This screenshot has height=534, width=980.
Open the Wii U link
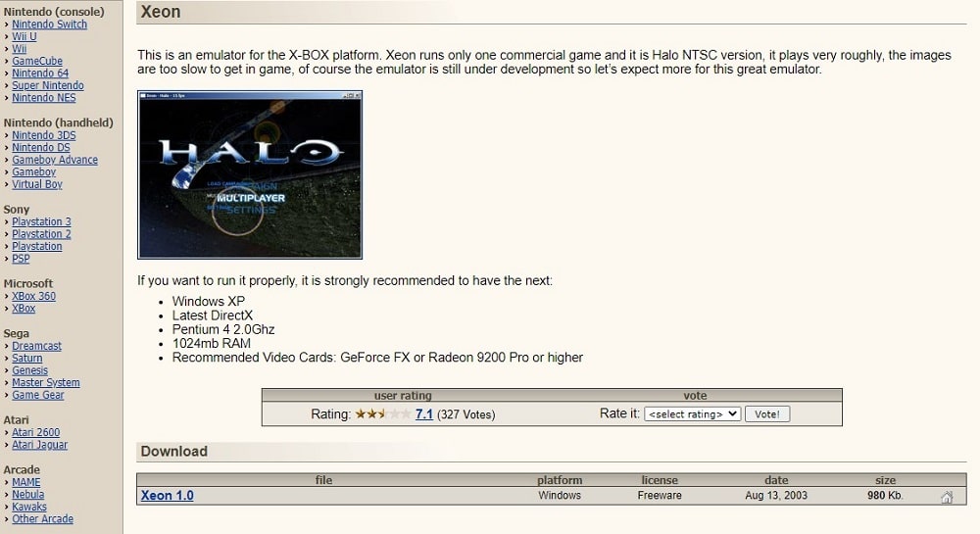click(x=24, y=36)
